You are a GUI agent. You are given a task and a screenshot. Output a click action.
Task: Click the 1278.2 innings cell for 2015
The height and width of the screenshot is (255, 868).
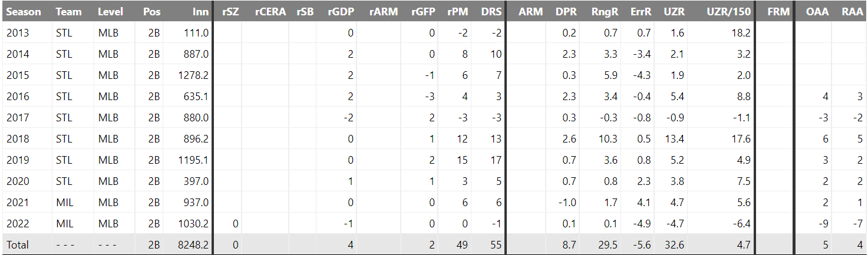[x=193, y=75]
